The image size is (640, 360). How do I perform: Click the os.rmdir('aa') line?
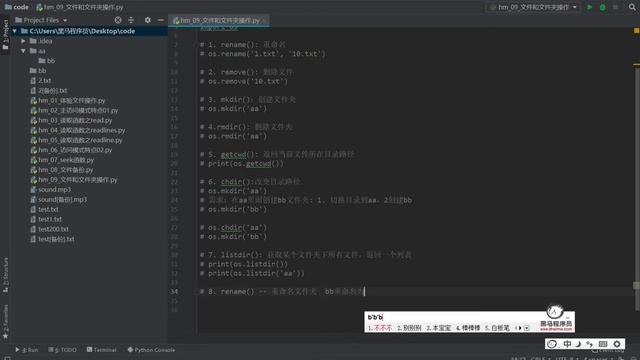[x=233, y=136]
